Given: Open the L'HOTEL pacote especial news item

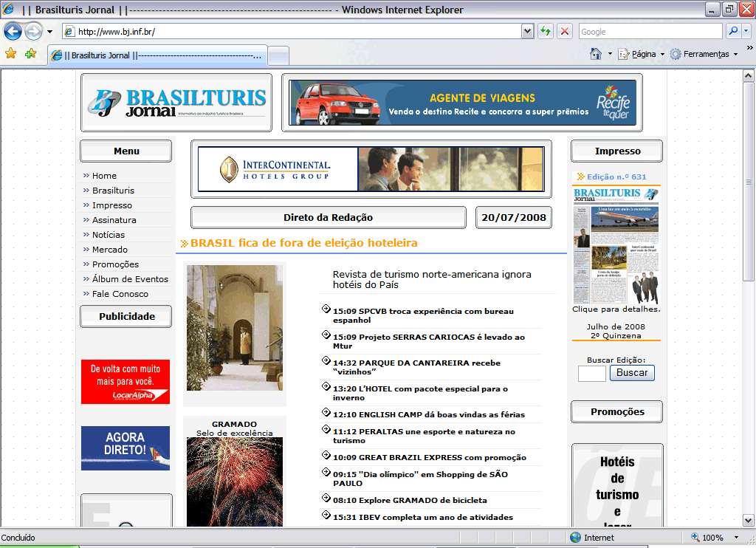Looking at the screenshot, I should click(x=420, y=393).
